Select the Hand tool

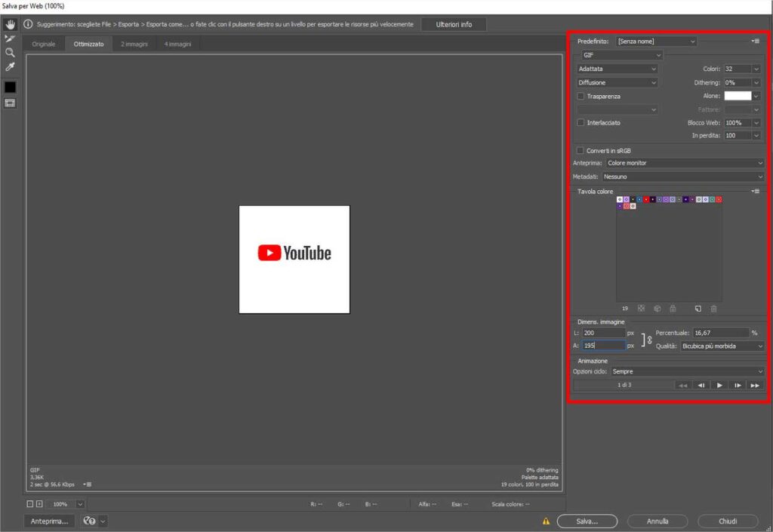point(9,25)
